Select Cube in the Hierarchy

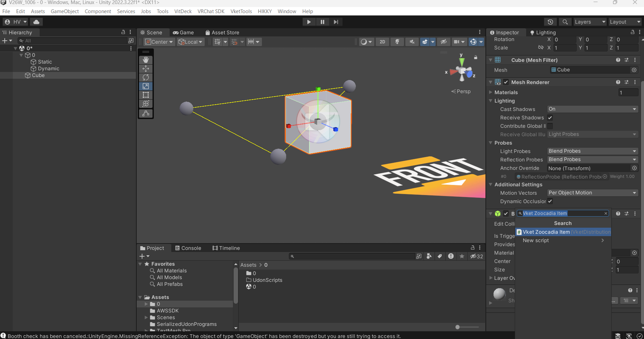(38, 75)
